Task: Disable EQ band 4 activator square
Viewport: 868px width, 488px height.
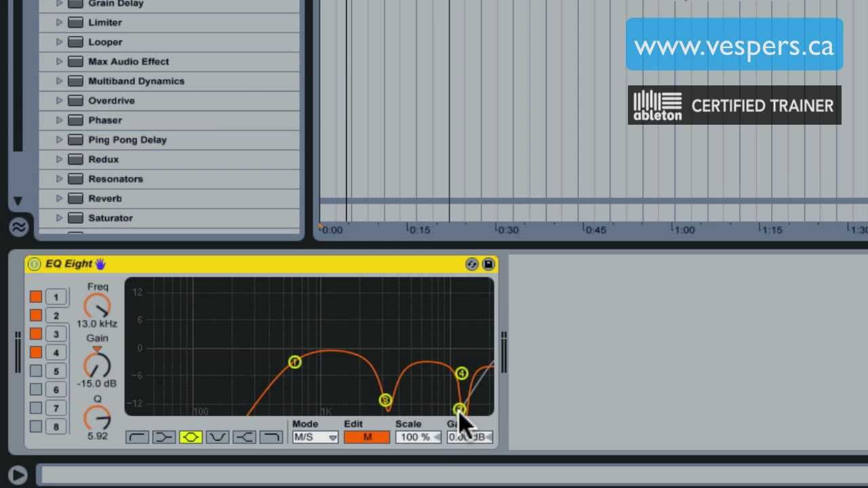Action: (36, 352)
